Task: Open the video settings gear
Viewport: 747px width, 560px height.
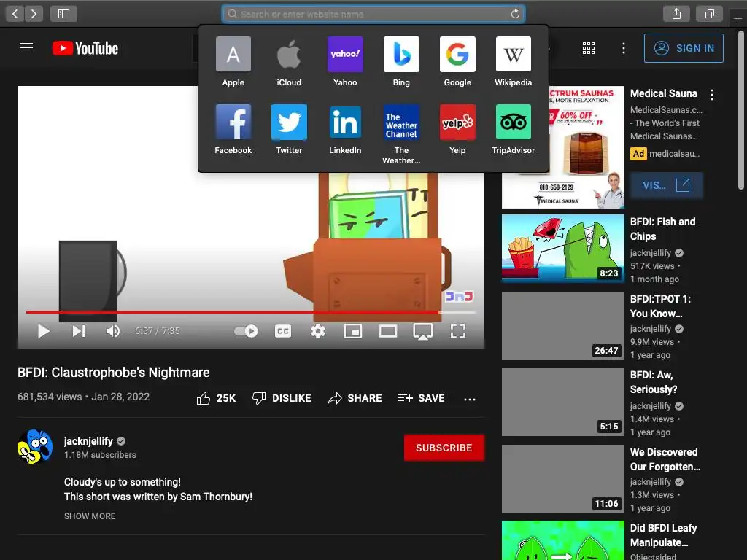Action: pyautogui.click(x=318, y=331)
